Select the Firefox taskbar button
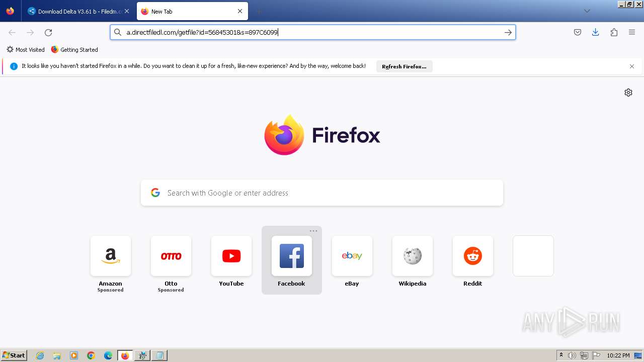The width and height of the screenshot is (644, 362). 125,355
